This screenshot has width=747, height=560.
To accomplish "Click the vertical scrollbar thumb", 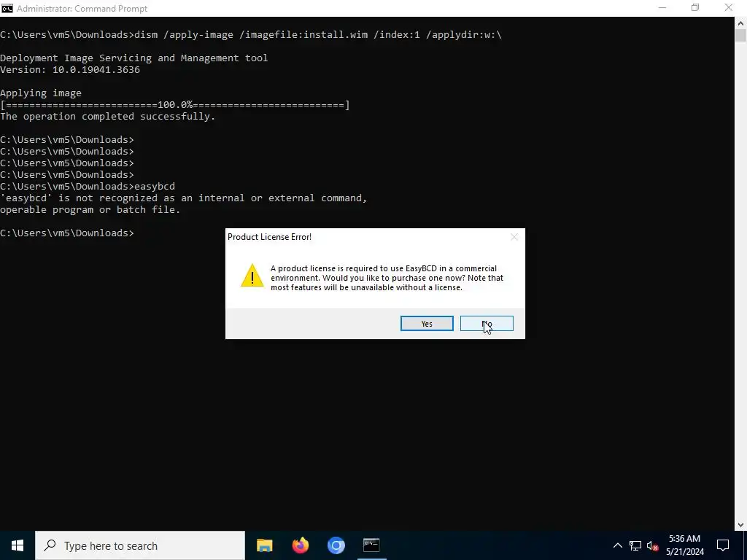I will click(x=740, y=36).
